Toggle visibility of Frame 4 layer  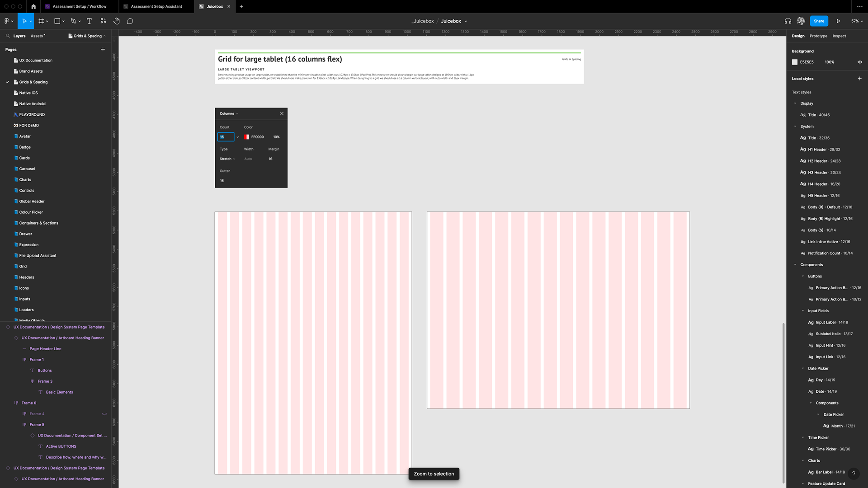click(104, 414)
